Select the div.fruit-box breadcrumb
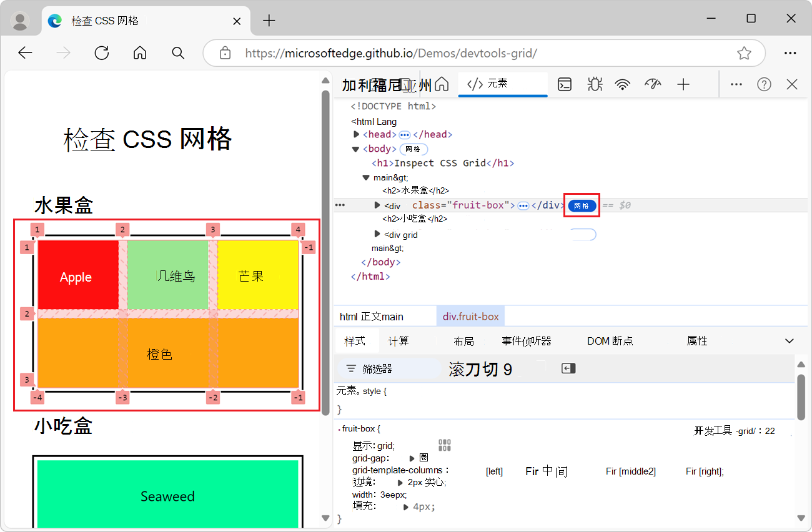Viewport: 812px width, 532px height. [x=470, y=316]
